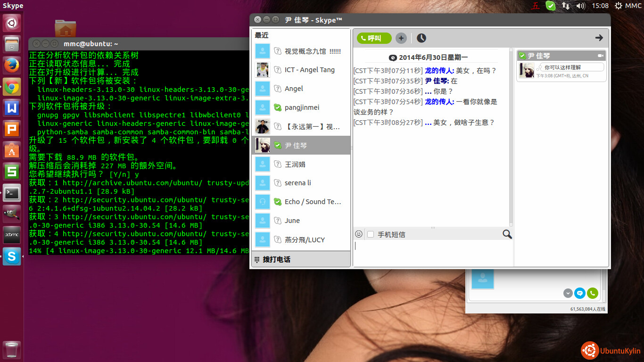Select Echo / Sound Test contact

[312, 202]
